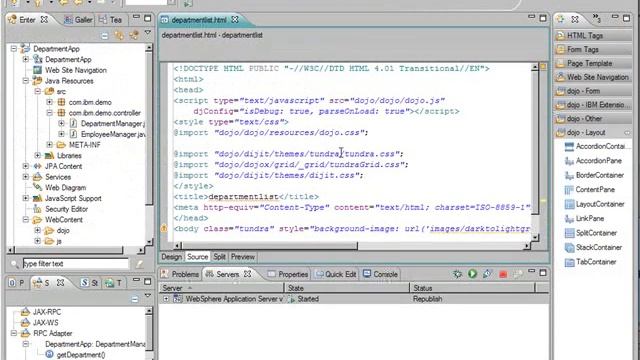
Task: Collapse WebContent folder
Action: (x=26, y=220)
